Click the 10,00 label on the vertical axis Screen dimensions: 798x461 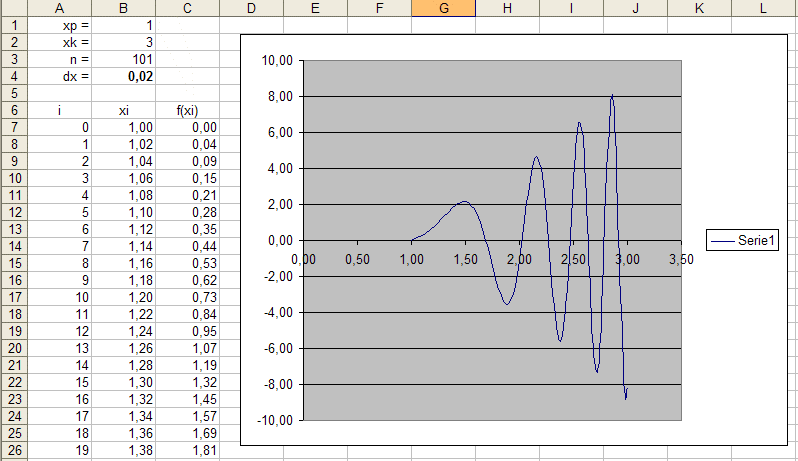coord(276,60)
